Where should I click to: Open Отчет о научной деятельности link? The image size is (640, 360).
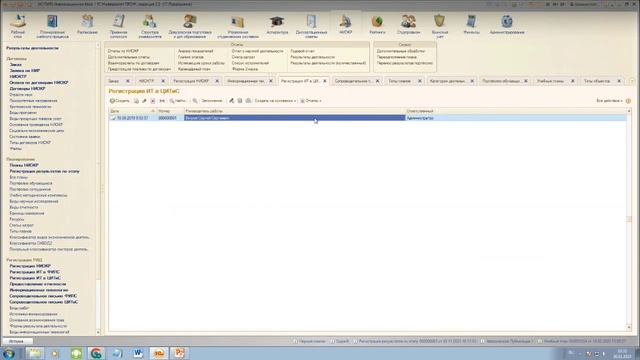258,51
